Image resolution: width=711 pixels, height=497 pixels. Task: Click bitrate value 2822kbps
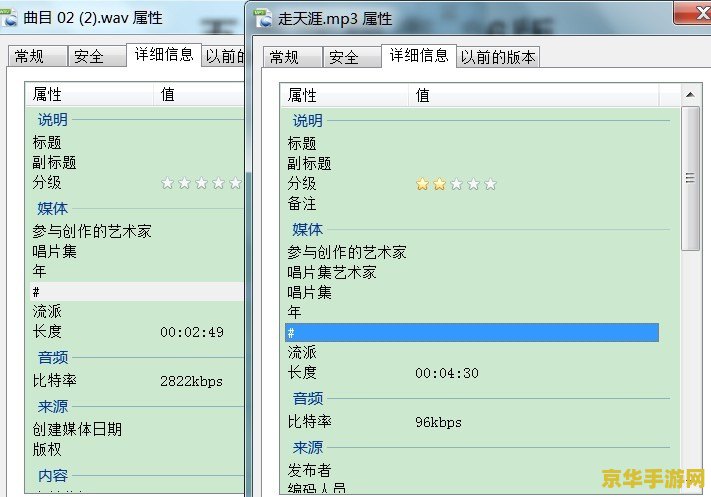[191, 381]
